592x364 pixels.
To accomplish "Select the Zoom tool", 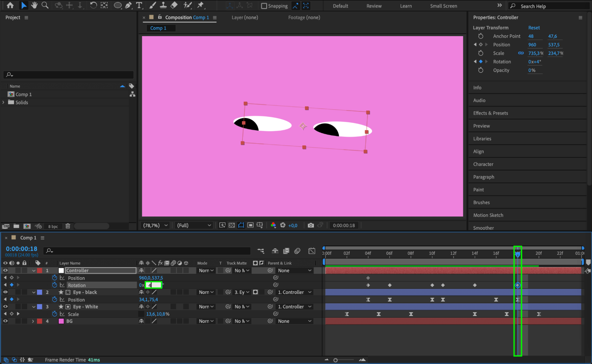I will point(45,5).
